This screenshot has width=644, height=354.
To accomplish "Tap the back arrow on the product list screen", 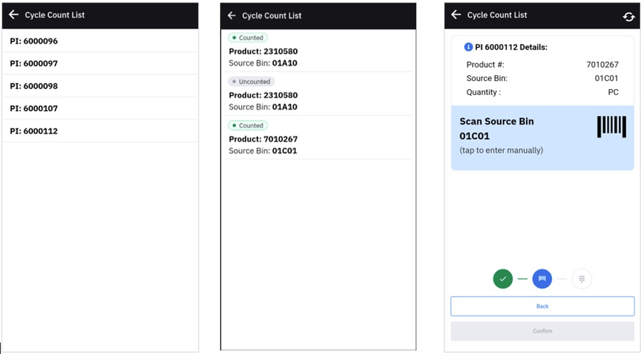I will pos(231,16).
